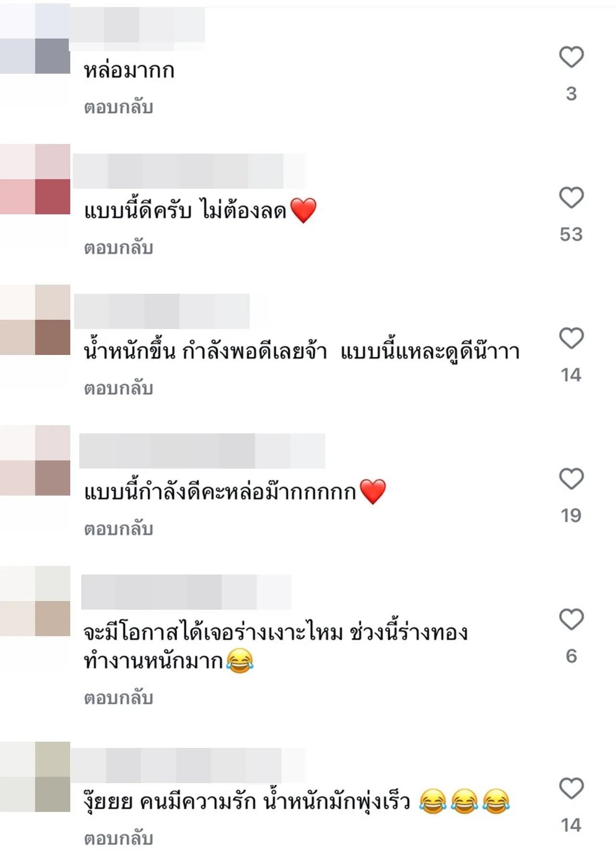Like the 'น้ำหนักขึ้น กำลังพอดี' comment
Screen dimensions: 616x863
click(x=571, y=338)
